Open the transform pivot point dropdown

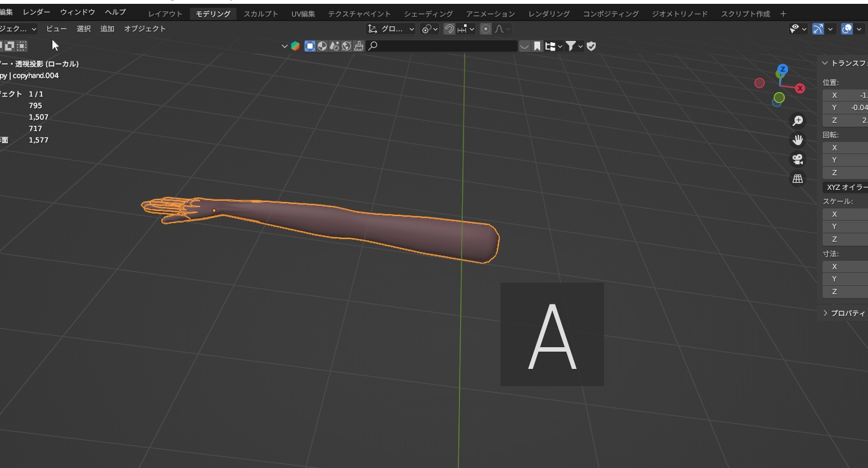428,29
